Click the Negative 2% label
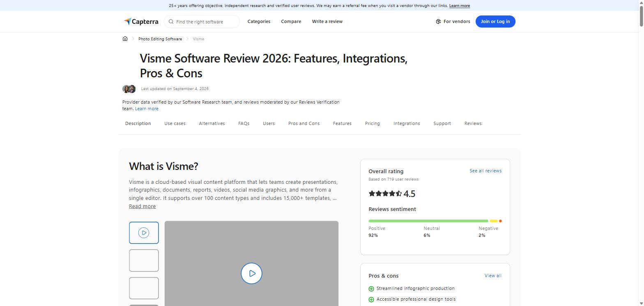 488,232
